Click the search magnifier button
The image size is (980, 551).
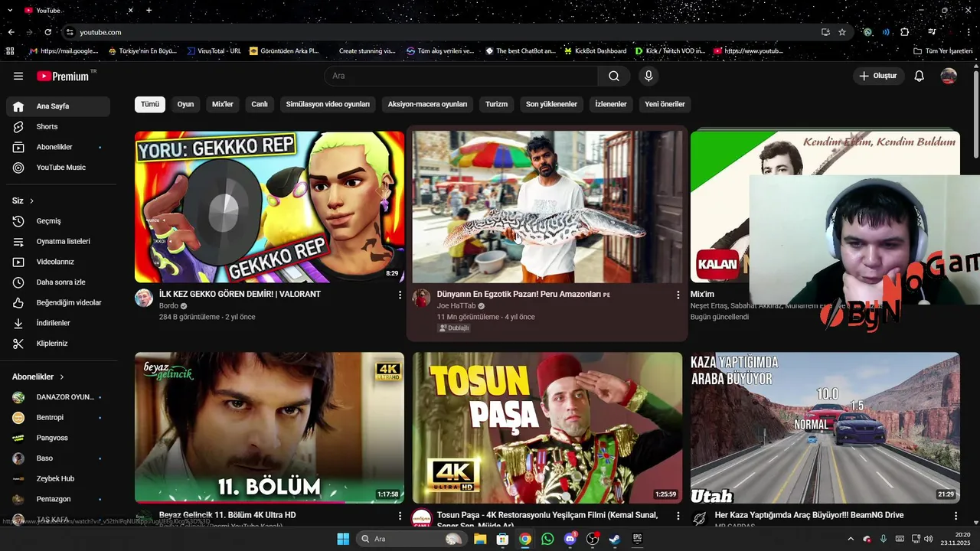(x=614, y=76)
